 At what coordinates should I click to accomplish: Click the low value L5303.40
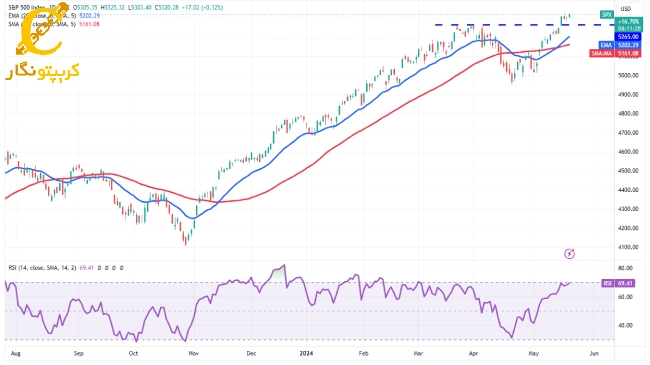[140, 7]
